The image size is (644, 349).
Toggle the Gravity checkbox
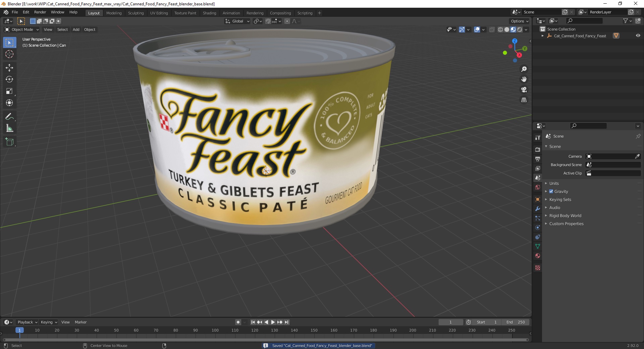pyautogui.click(x=551, y=191)
